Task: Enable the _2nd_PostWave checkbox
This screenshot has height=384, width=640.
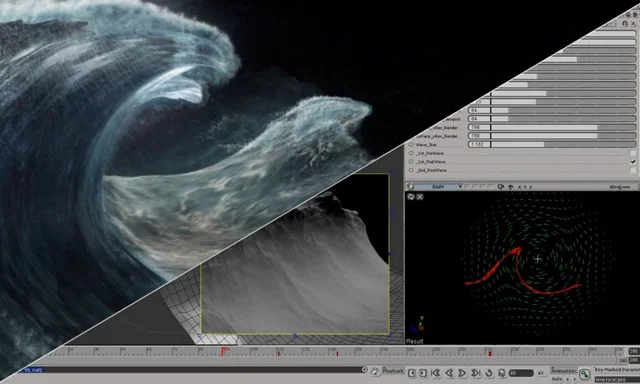Action: coord(633,170)
